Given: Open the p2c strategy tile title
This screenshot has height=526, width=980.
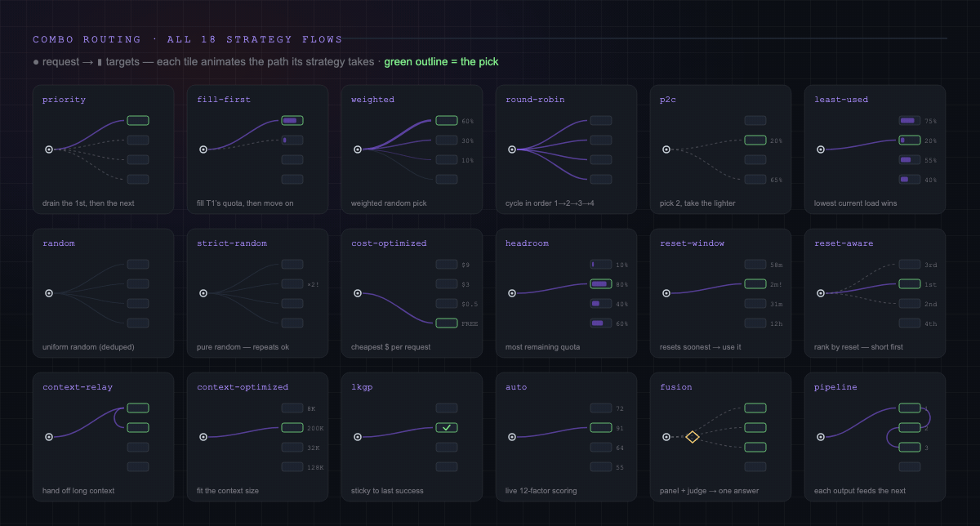Looking at the screenshot, I should pyautogui.click(x=667, y=100).
